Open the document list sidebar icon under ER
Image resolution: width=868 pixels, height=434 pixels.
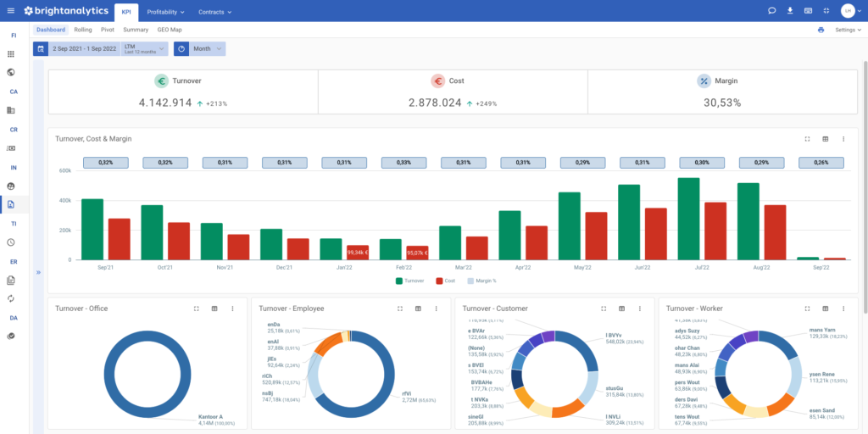(10, 280)
